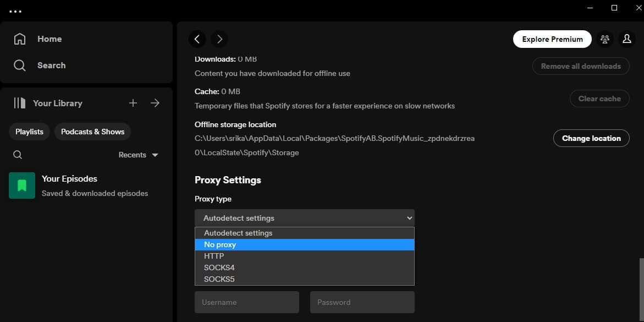Open the Friend Activity icon
The image size is (644, 322).
pyautogui.click(x=604, y=39)
